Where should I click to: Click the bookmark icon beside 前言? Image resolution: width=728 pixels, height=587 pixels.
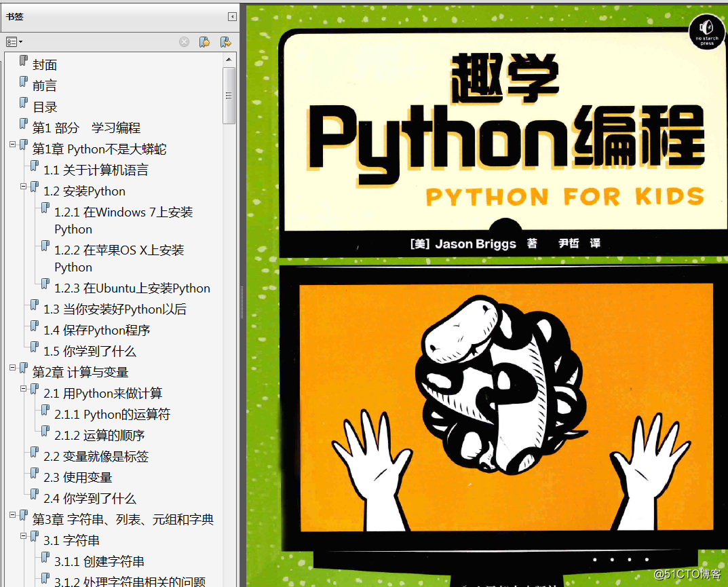24,81
